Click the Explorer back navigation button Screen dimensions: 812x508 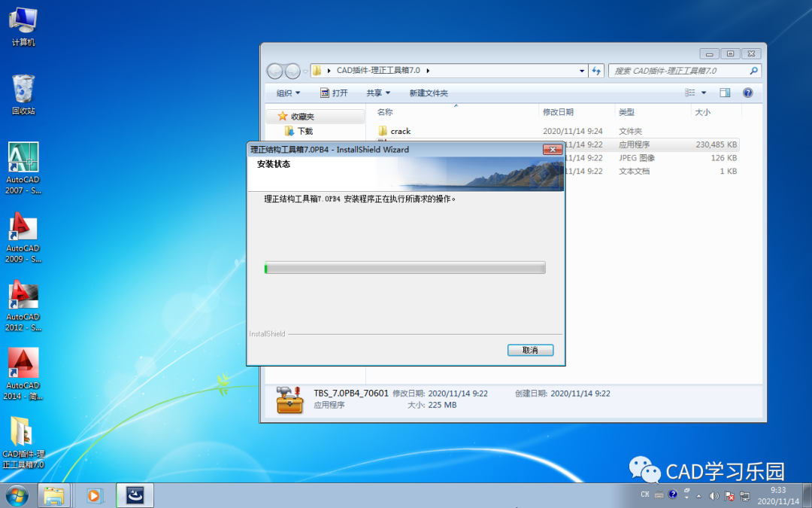[x=275, y=71]
